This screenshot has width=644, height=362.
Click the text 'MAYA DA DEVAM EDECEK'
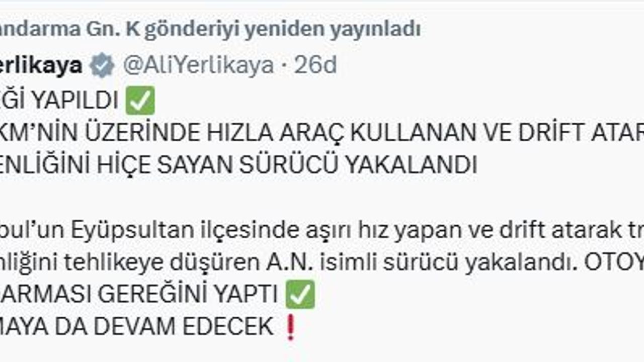tap(137, 327)
